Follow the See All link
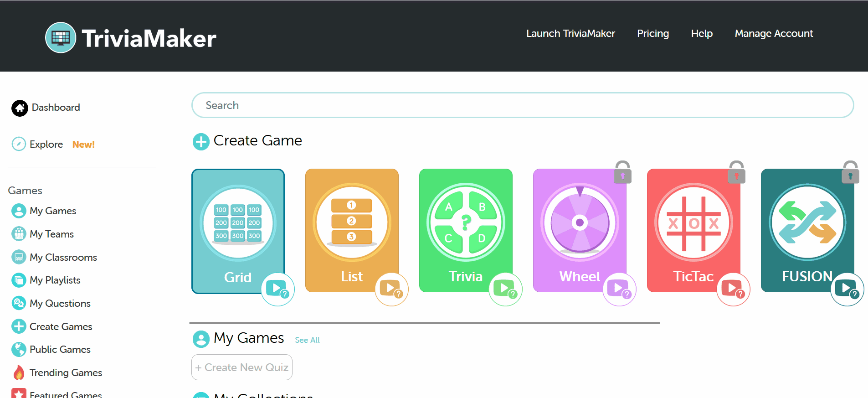Viewport: 868px width, 398px height. click(307, 340)
